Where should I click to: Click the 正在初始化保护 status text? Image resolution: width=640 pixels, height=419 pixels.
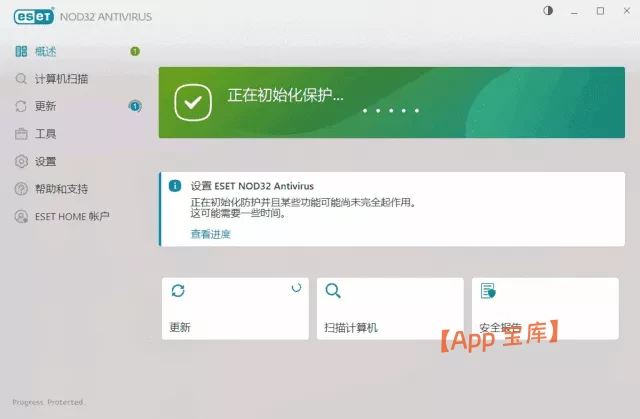(x=285, y=95)
